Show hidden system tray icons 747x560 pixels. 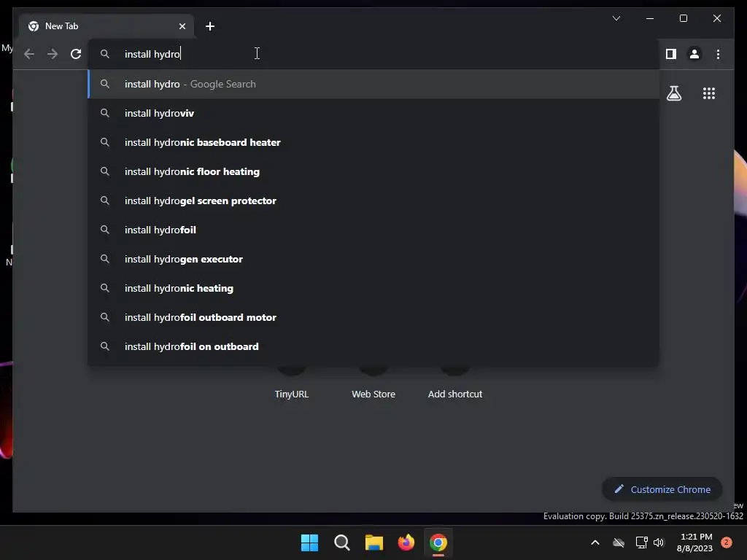[595, 542]
